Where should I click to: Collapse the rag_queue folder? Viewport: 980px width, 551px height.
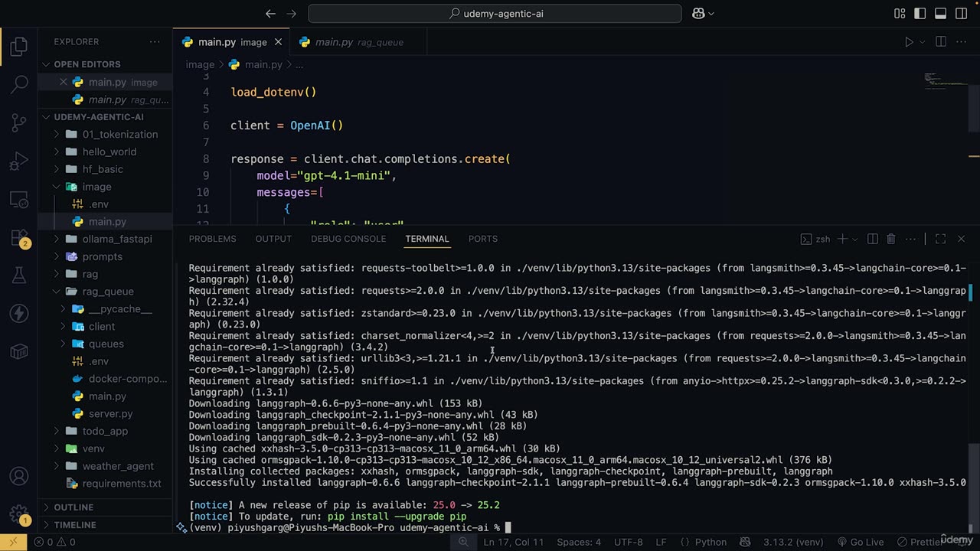click(105, 292)
